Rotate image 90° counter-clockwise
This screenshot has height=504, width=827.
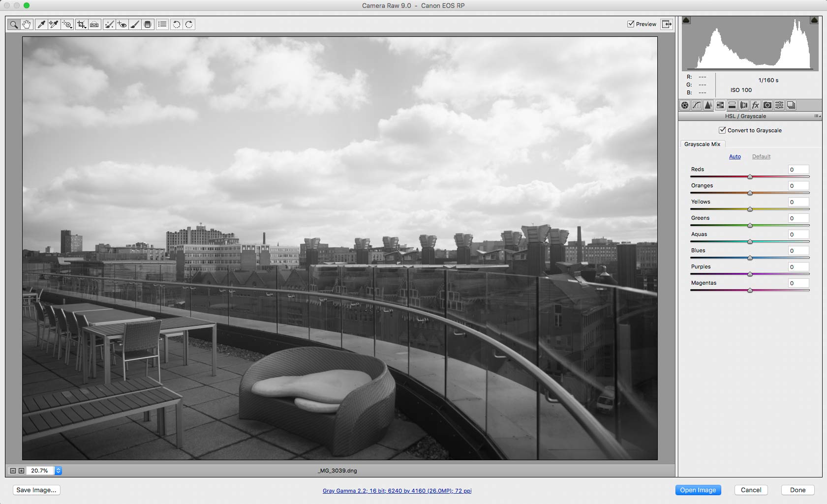[177, 24]
